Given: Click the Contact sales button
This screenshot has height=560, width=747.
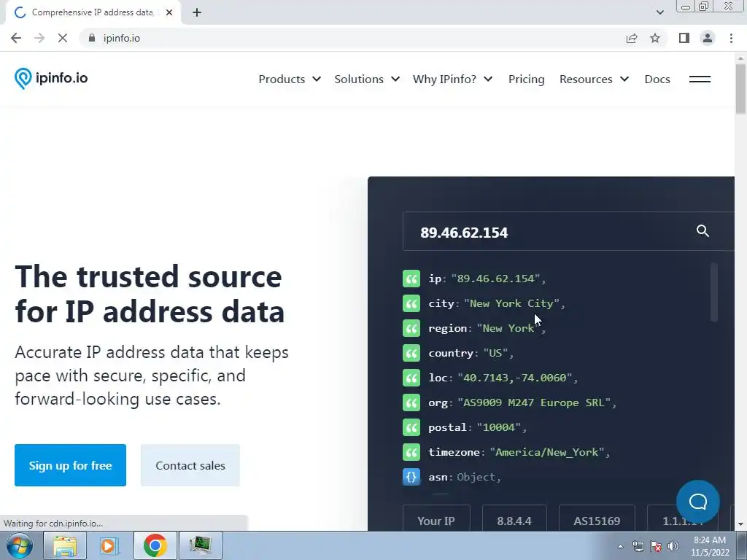Looking at the screenshot, I should pyautogui.click(x=190, y=465).
